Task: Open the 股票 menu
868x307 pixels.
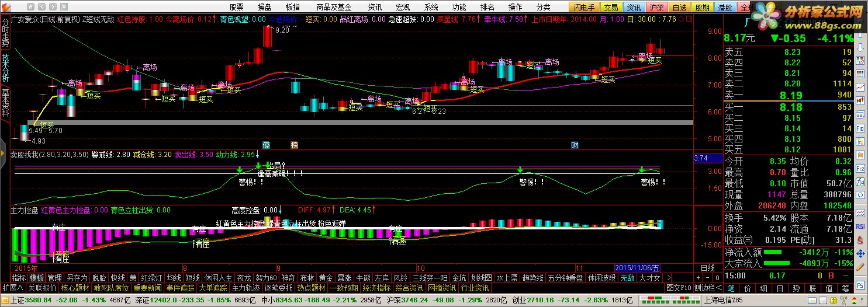Action: (236, 7)
